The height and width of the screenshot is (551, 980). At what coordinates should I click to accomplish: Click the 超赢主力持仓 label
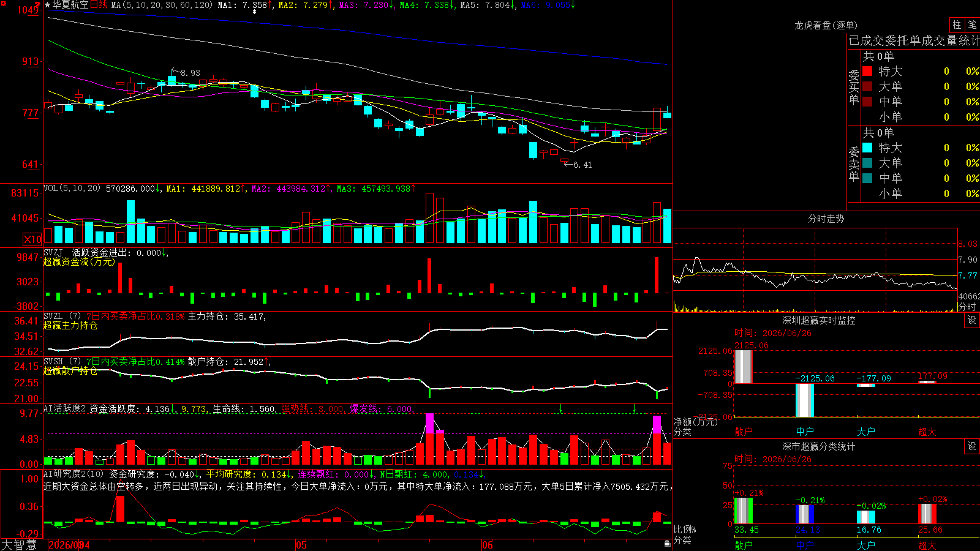click(x=70, y=325)
